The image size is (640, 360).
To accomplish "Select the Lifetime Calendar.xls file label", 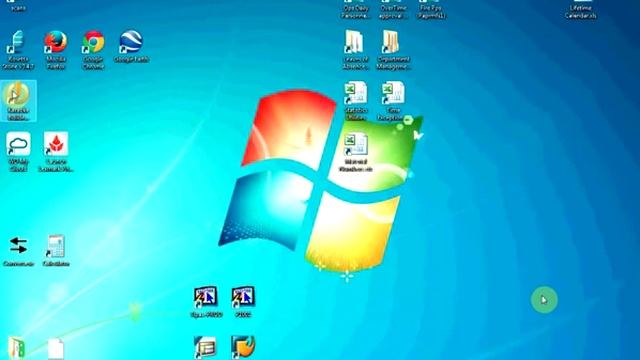I will pos(580,12).
